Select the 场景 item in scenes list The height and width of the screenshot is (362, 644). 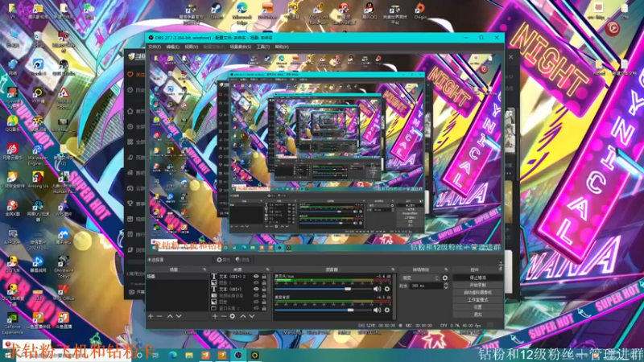pyautogui.click(x=177, y=277)
